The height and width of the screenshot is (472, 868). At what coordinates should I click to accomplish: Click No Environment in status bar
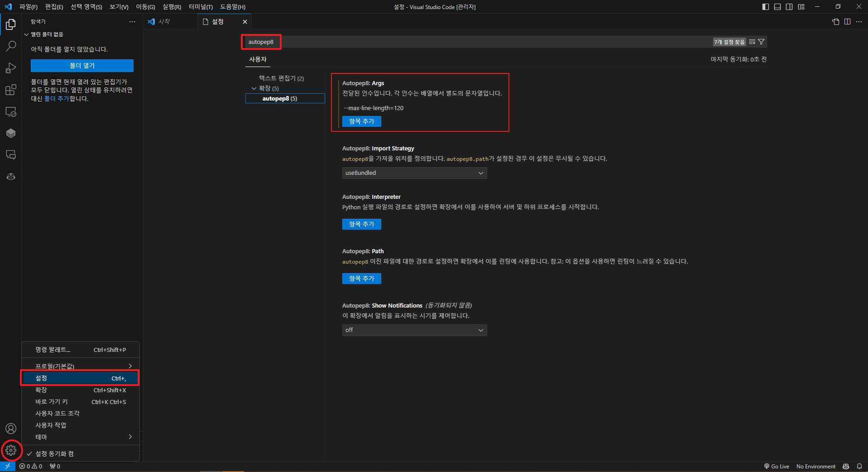[816, 466]
